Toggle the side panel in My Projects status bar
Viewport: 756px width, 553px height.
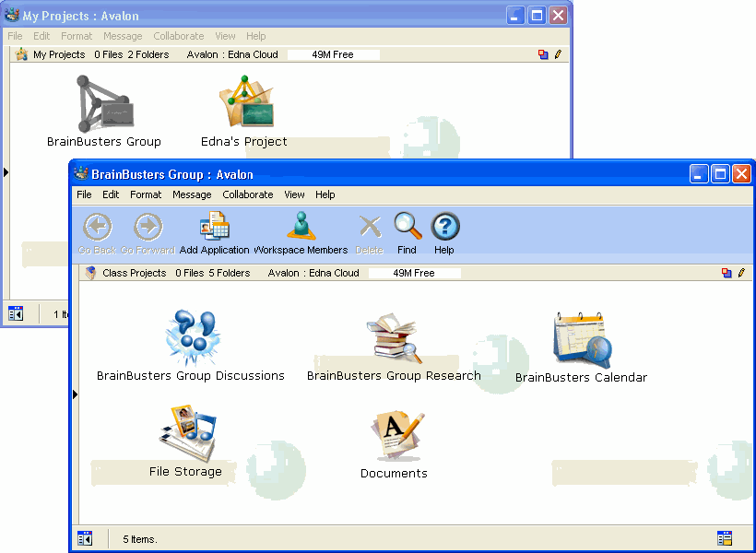[x=16, y=313]
